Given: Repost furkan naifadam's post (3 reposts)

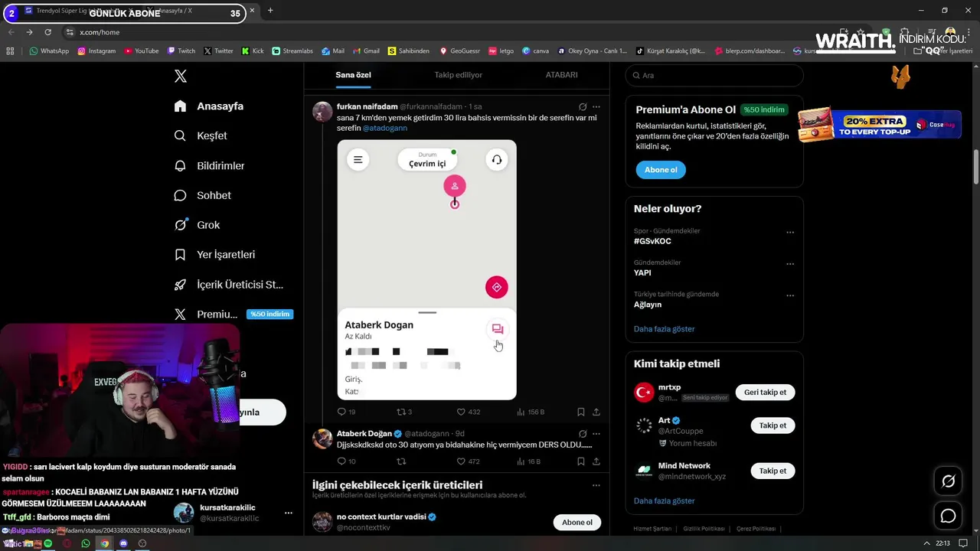Looking at the screenshot, I should 404,412.
